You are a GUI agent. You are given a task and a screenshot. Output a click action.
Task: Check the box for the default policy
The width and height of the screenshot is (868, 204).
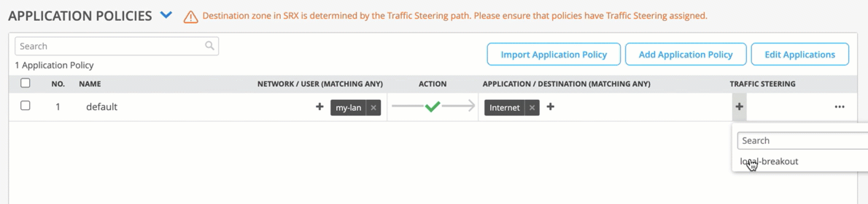25,106
